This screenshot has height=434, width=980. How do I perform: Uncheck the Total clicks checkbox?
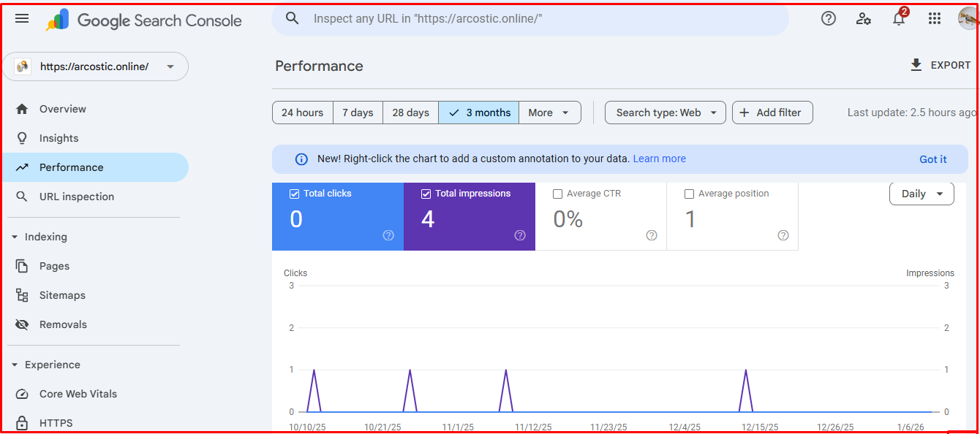[x=295, y=194]
